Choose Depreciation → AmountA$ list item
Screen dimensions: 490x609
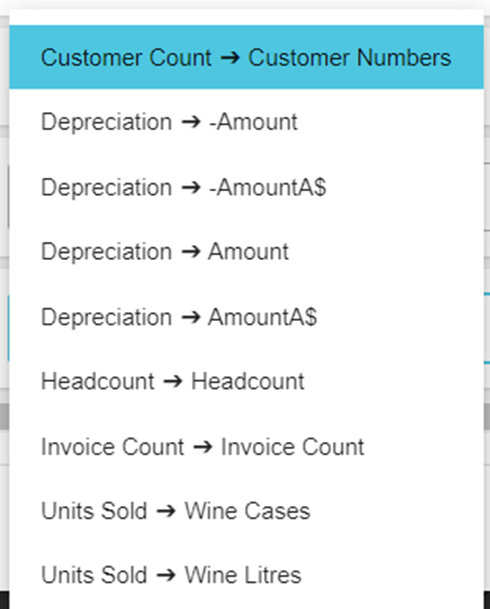[x=246, y=317]
